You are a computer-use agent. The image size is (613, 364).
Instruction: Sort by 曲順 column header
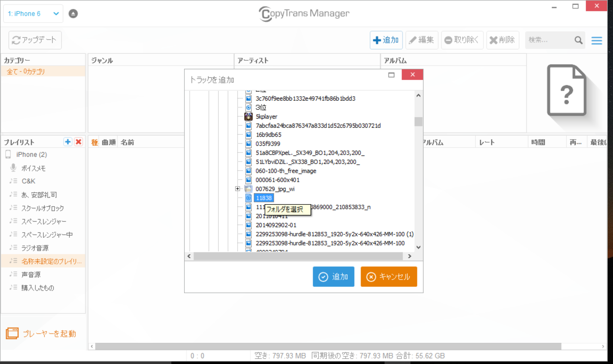point(109,142)
